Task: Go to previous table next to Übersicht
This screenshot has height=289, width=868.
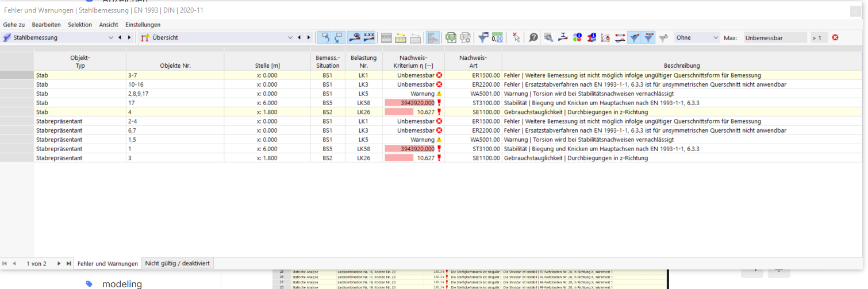Action: pyautogui.click(x=299, y=37)
